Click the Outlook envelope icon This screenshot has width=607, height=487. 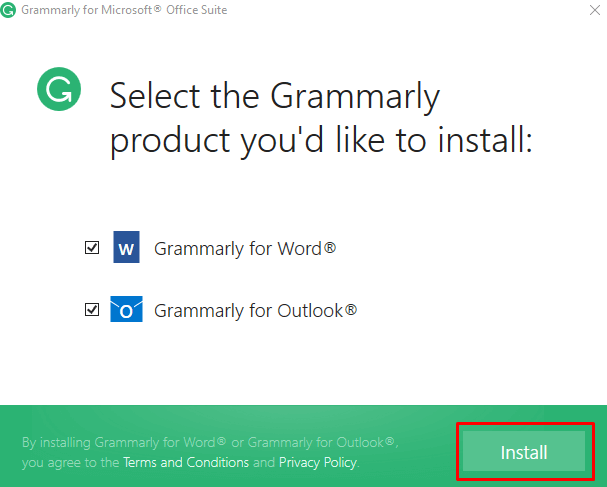126,310
